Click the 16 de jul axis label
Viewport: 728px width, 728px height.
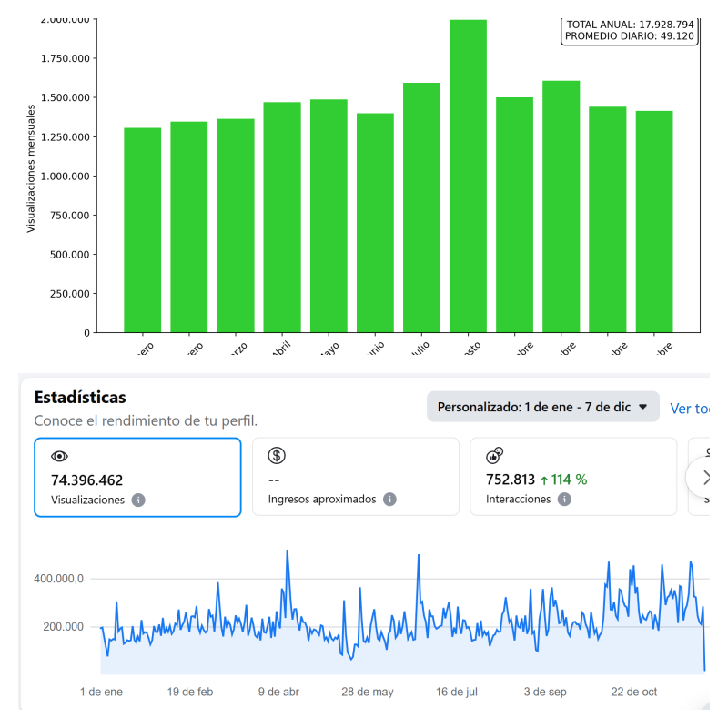click(457, 692)
